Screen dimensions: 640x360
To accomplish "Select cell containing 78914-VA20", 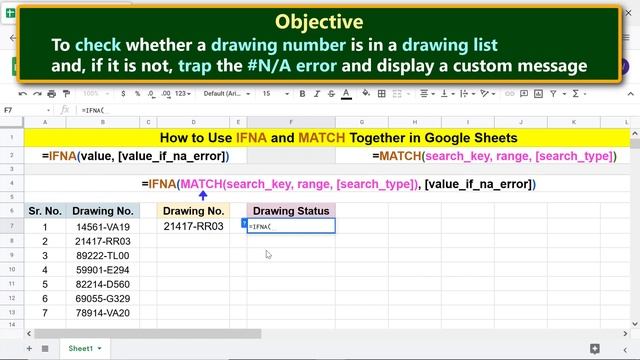I will 103,313.
